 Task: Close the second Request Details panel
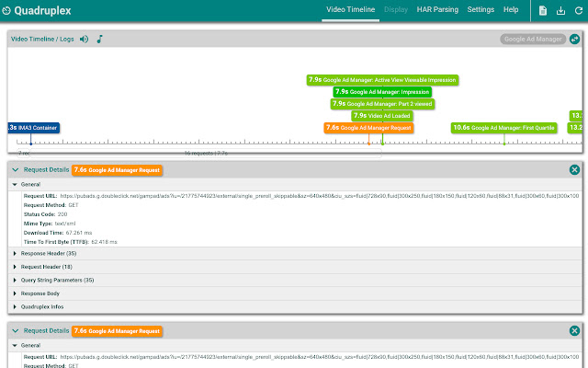574,331
